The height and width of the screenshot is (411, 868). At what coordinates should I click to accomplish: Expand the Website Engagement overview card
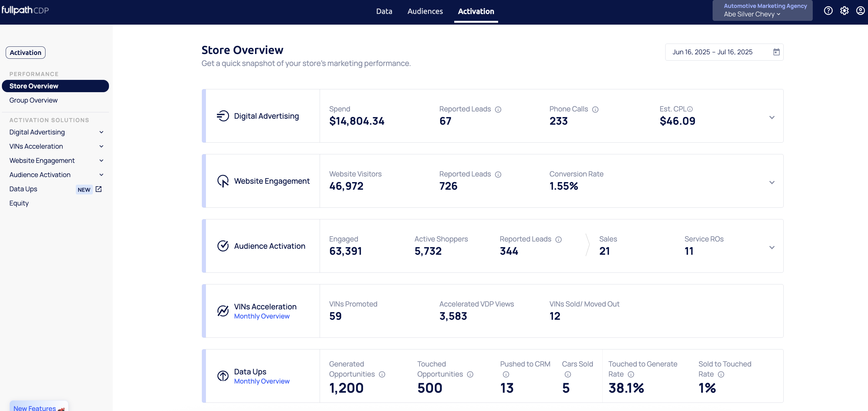click(772, 182)
